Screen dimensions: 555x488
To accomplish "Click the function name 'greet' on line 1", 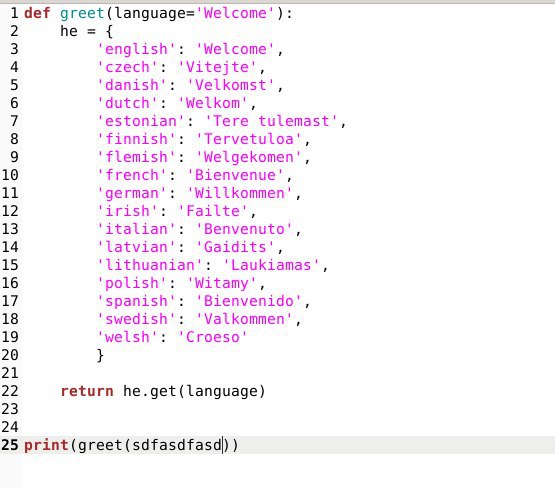I will click(82, 14).
